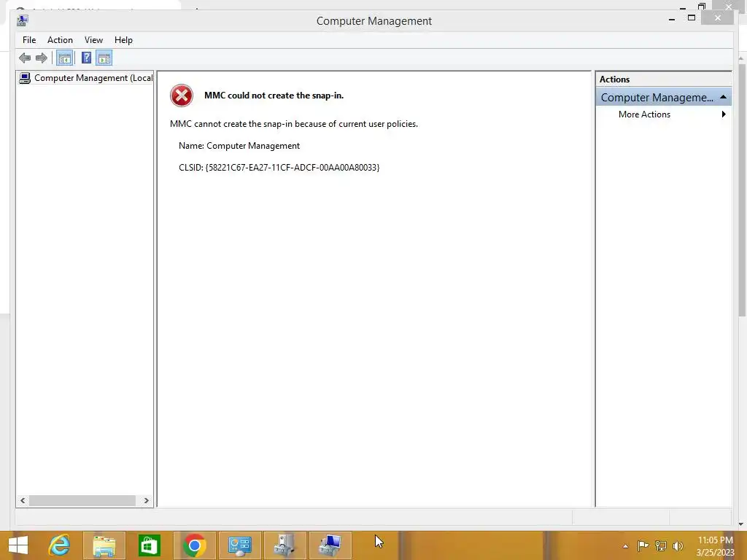Viewport: 747px width, 560px height.
Task: Open volume control speaker icon
Action: click(x=678, y=546)
